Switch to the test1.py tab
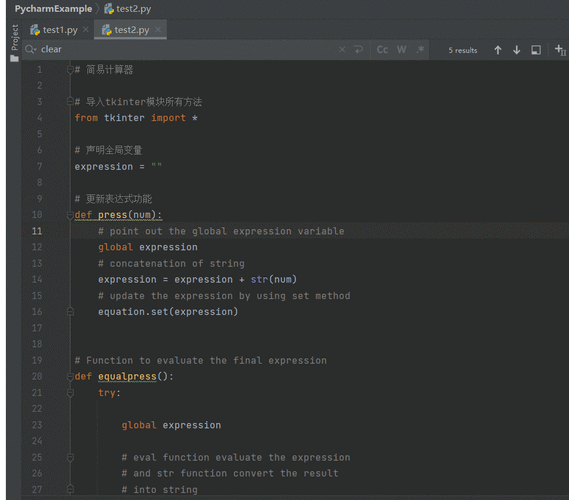The height and width of the screenshot is (500, 569). click(x=54, y=30)
